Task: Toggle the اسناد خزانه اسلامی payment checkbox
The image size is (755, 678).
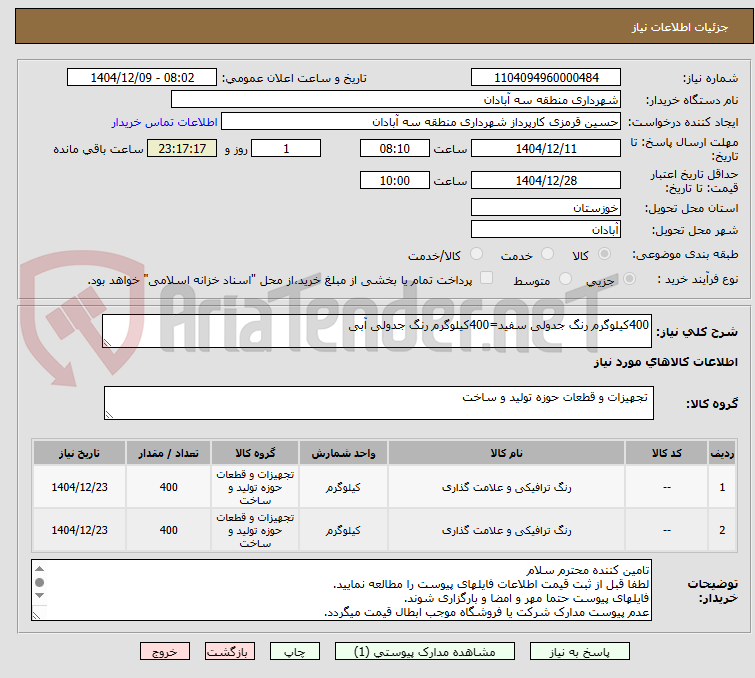Action: [x=487, y=278]
